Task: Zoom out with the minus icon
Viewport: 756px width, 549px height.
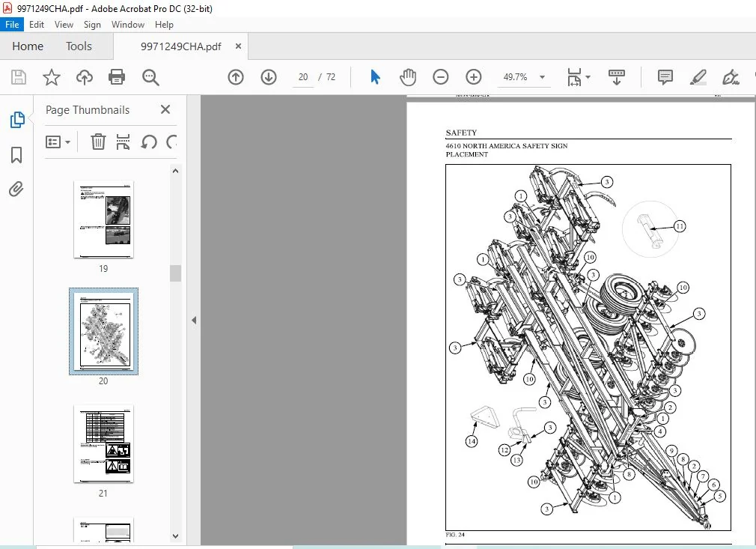Action: point(441,77)
